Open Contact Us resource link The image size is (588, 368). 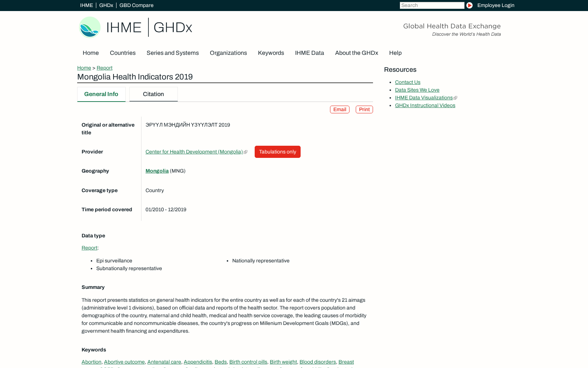pyautogui.click(x=408, y=82)
